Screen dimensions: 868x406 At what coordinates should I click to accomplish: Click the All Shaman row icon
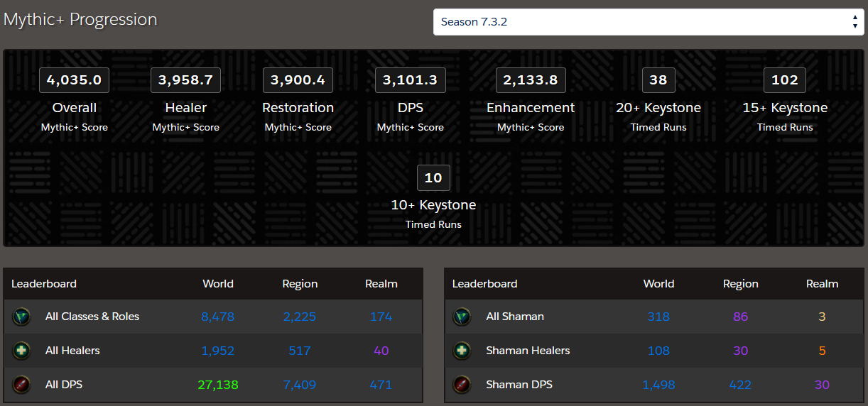(462, 317)
